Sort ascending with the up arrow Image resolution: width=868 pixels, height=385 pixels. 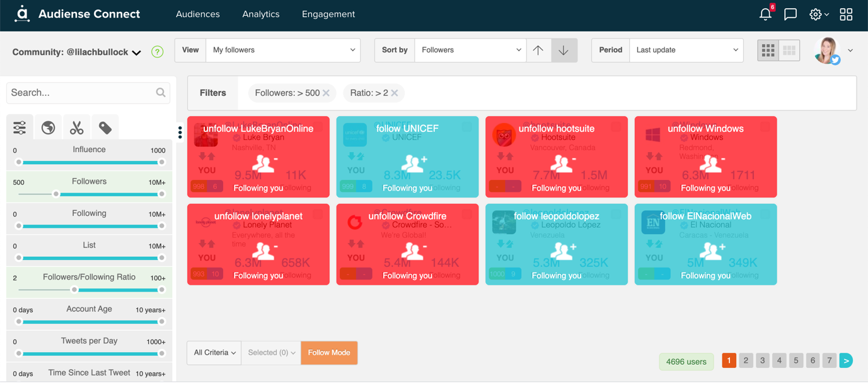[538, 50]
